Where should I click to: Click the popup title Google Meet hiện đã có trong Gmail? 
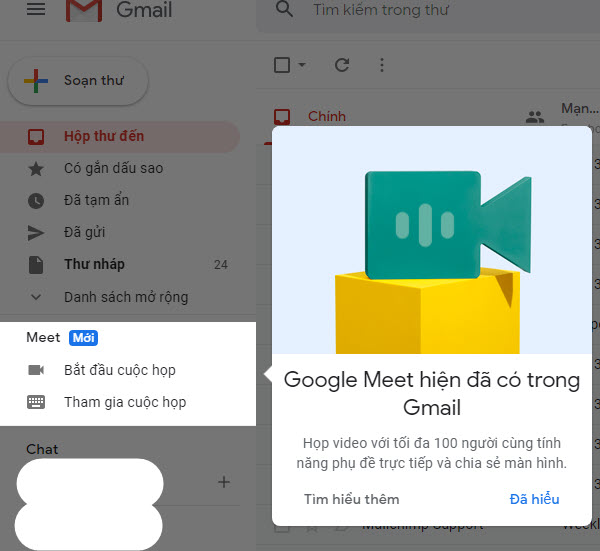[x=432, y=394]
